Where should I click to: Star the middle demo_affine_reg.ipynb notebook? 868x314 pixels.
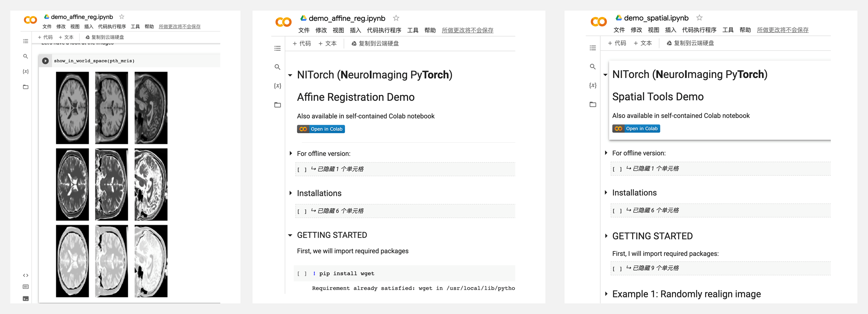coord(396,18)
